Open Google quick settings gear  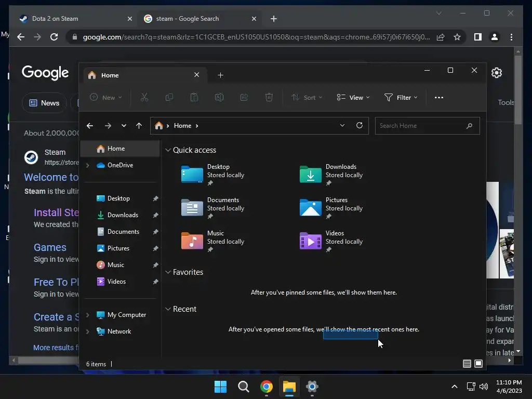pos(497,73)
